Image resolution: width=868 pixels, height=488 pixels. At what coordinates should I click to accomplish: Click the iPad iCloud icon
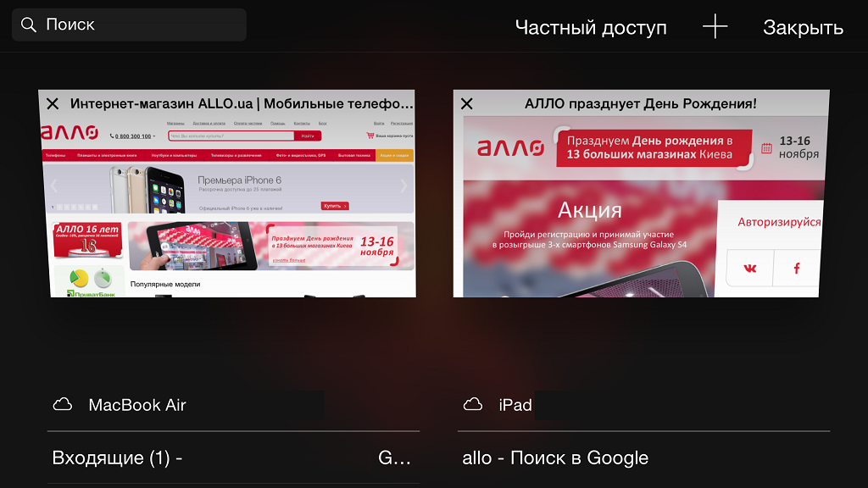point(473,404)
